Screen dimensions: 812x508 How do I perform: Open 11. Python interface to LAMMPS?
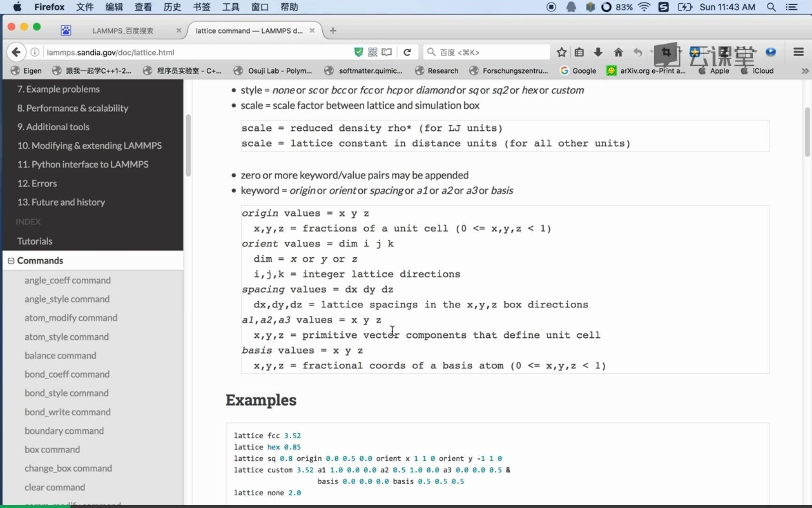coord(83,165)
